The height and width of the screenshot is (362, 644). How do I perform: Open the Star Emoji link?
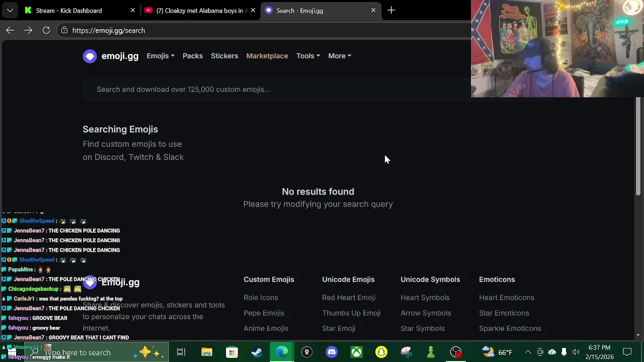(x=339, y=328)
